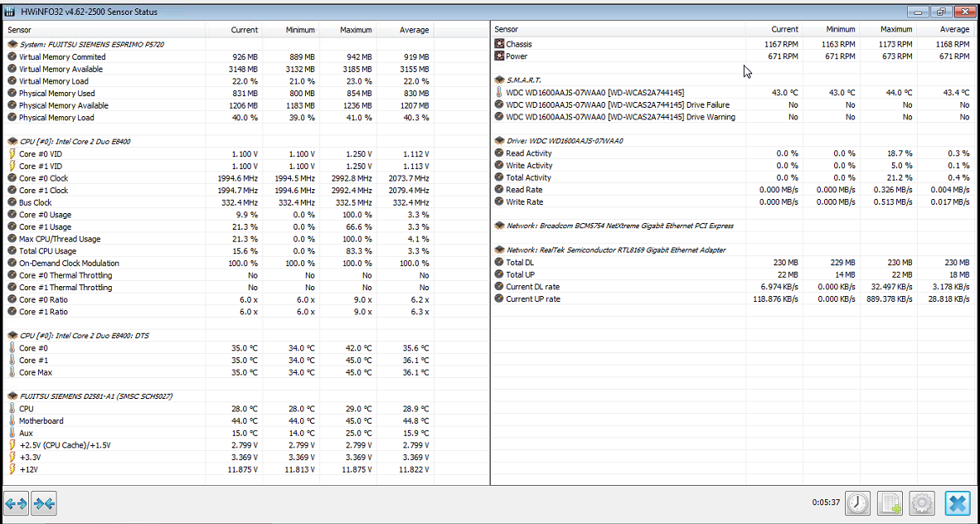980x524 pixels.
Task: Select the Drive Warning row
Action: pos(732,117)
